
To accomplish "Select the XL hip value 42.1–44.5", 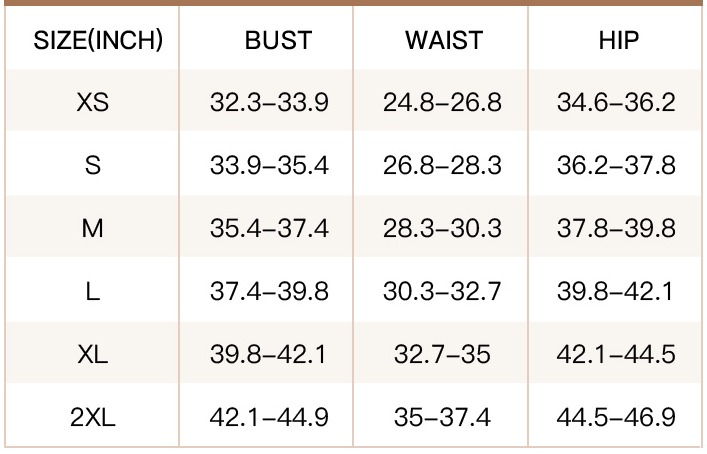I will tap(616, 354).
